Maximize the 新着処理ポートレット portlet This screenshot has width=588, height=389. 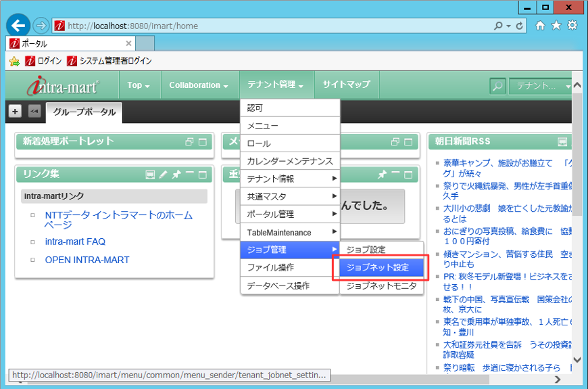(203, 142)
